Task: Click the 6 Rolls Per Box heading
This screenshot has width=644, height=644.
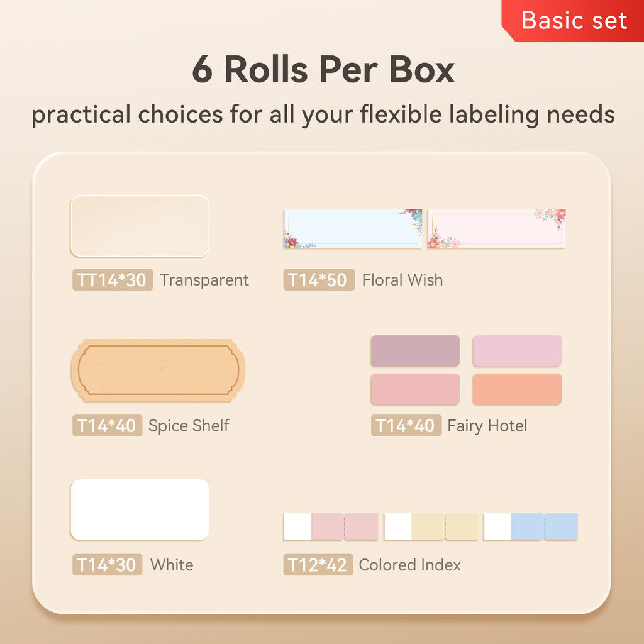Action: (x=323, y=70)
